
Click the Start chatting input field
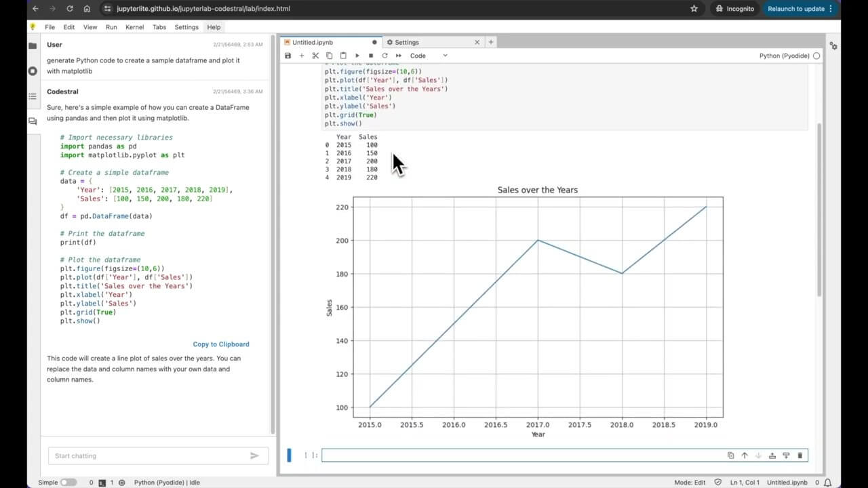pos(146,455)
